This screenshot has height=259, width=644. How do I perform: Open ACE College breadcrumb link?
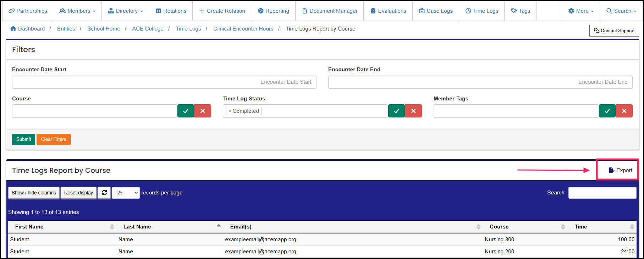point(148,29)
